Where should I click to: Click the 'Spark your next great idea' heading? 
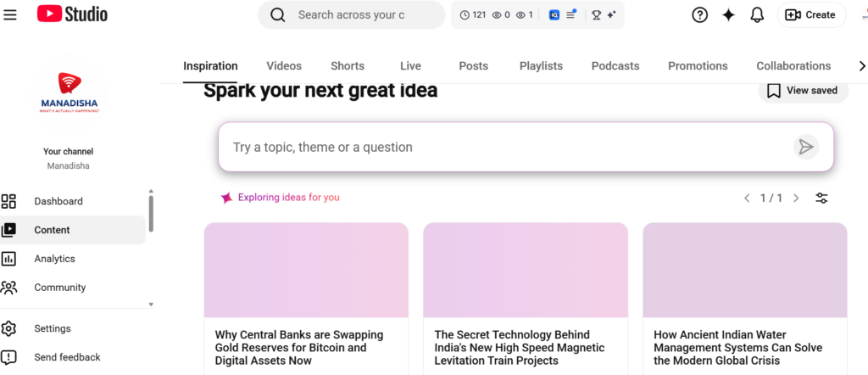pyautogui.click(x=320, y=90)
